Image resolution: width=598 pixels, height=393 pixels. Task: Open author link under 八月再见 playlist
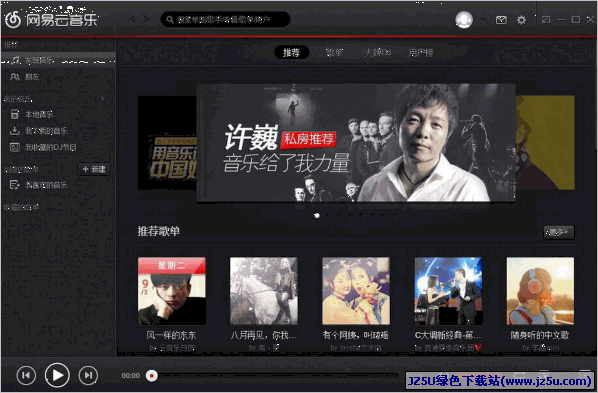pyautogui.click(x=264, y=348)
